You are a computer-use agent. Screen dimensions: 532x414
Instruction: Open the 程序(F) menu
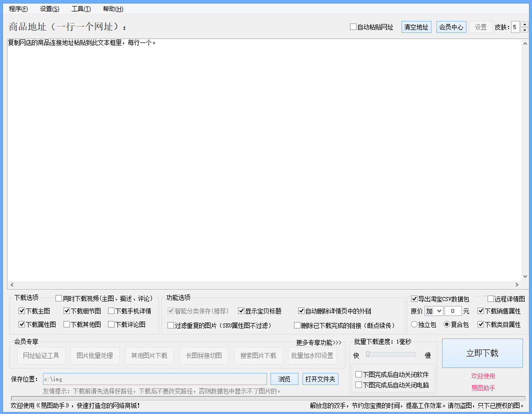pos(18,9)
